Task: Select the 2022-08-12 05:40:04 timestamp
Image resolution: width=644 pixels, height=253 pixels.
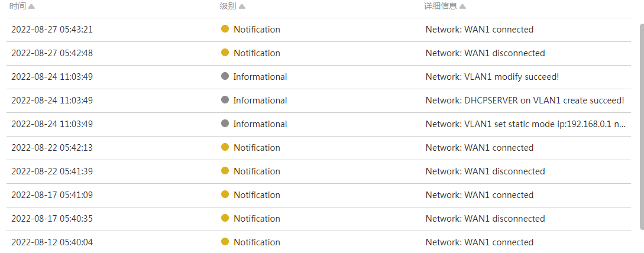Action: point(52,242)
